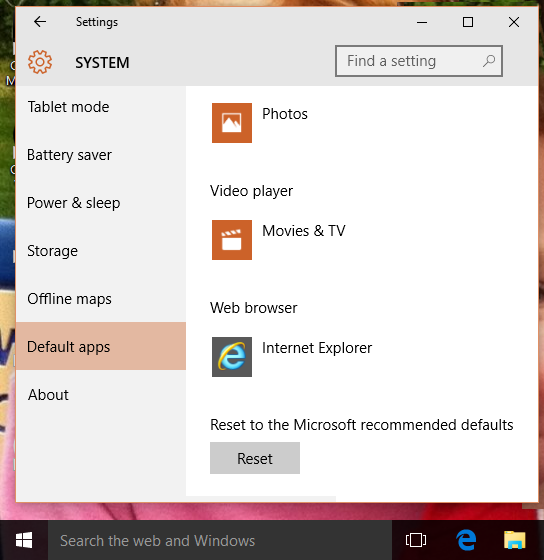
Task: Open the Tablet mode settings
Action: pyautogui.click(x=101, y=107)
